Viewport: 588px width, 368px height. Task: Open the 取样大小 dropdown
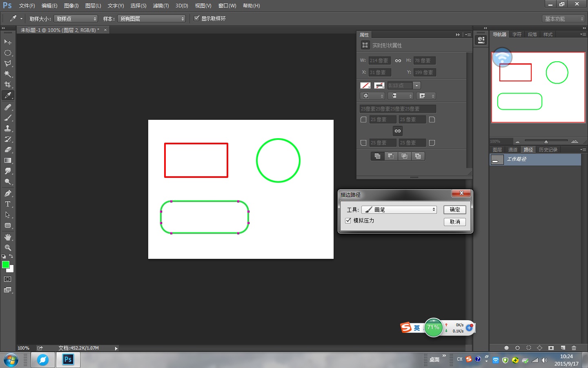[76, 19]
